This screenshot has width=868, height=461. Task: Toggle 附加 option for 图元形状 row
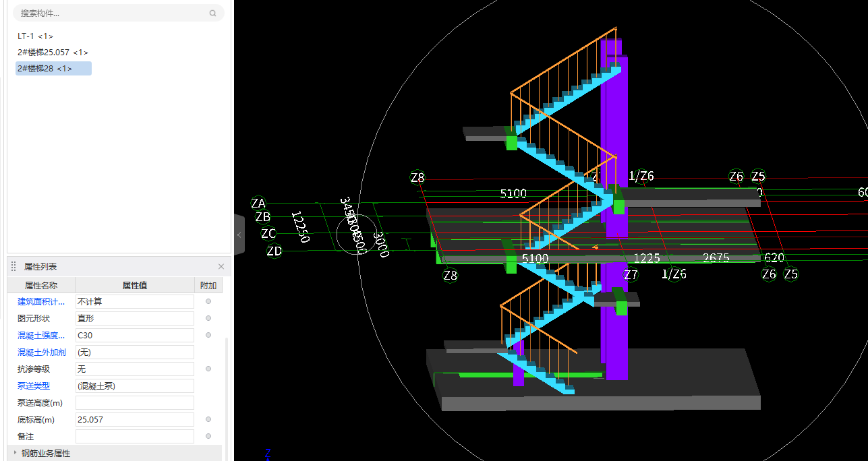click(x=208, y=318)
